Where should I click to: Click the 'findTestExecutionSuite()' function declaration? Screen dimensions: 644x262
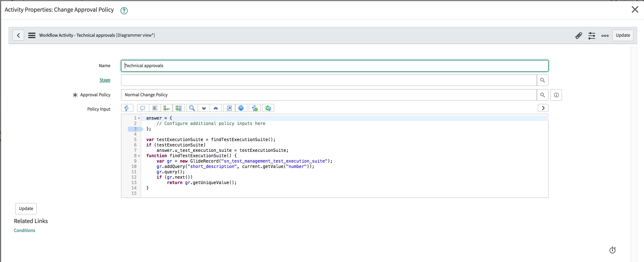pyautogui.click(x=191, y=156)
